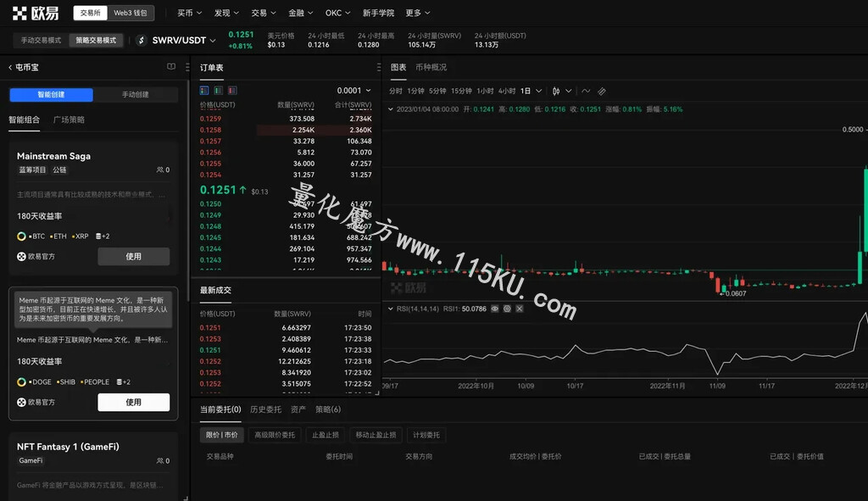Open the NFT Fantasy 1 (GameFi) card
Image resolution: width=868 pixels, height=501 pixels.
[93, 466]
